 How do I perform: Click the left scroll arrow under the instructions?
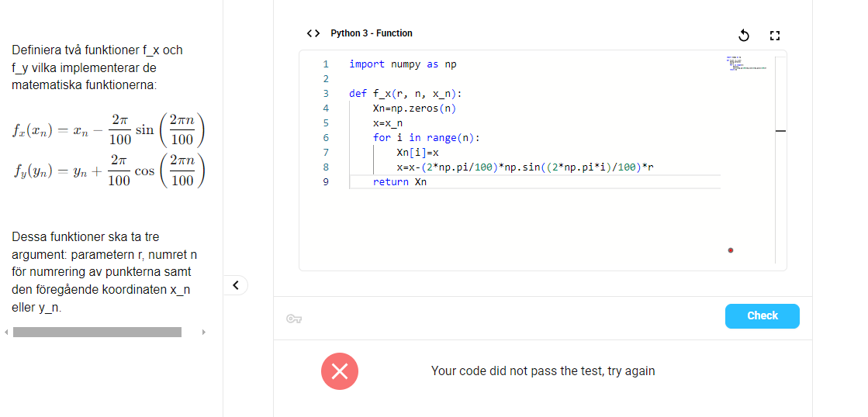pyautogui.click(x=5, y=333)
